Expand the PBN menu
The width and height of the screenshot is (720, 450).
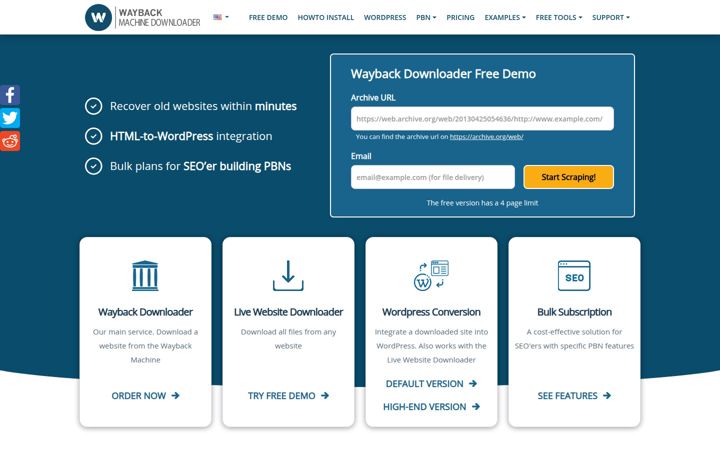(426, 17)
